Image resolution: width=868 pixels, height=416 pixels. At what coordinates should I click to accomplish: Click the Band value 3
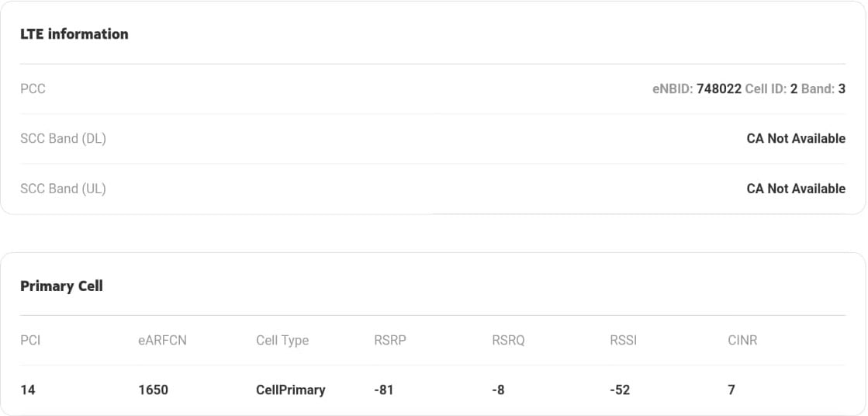point(842,88)
